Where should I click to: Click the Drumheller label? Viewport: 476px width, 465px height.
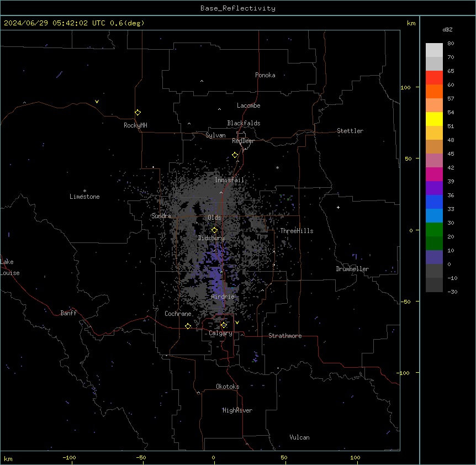click(x=352, y=269)
